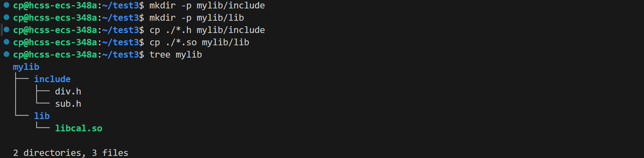Click the div.h file entry
This screenshot has height=158, width=644.
[68, 91]
